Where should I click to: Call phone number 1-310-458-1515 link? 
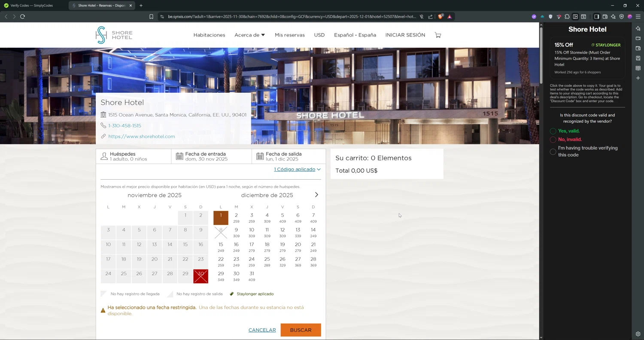click(x=125, y=126)
